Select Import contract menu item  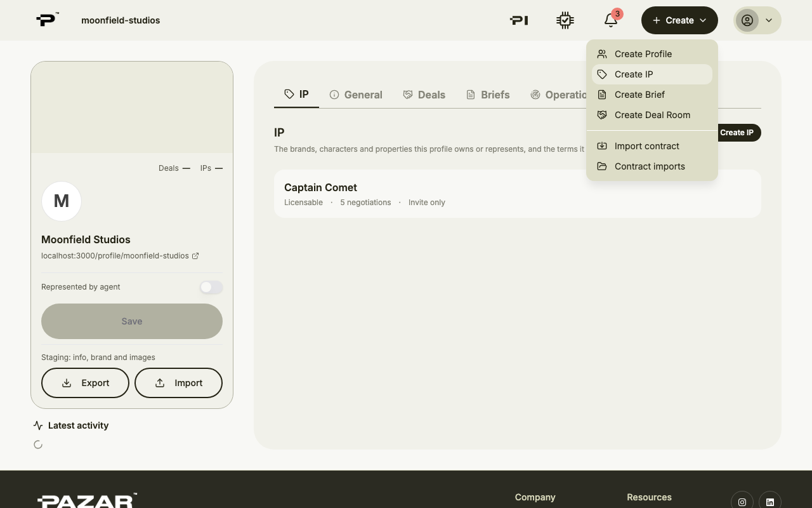pos(652,146)
